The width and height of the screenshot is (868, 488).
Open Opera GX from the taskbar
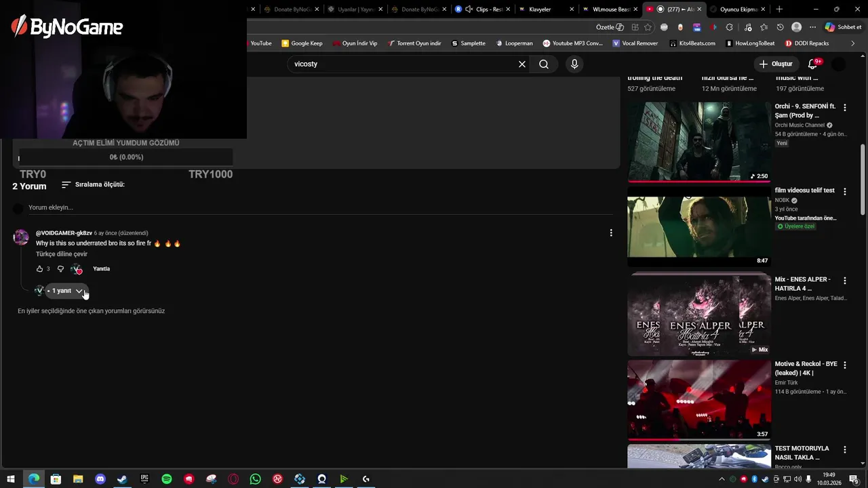233,479
